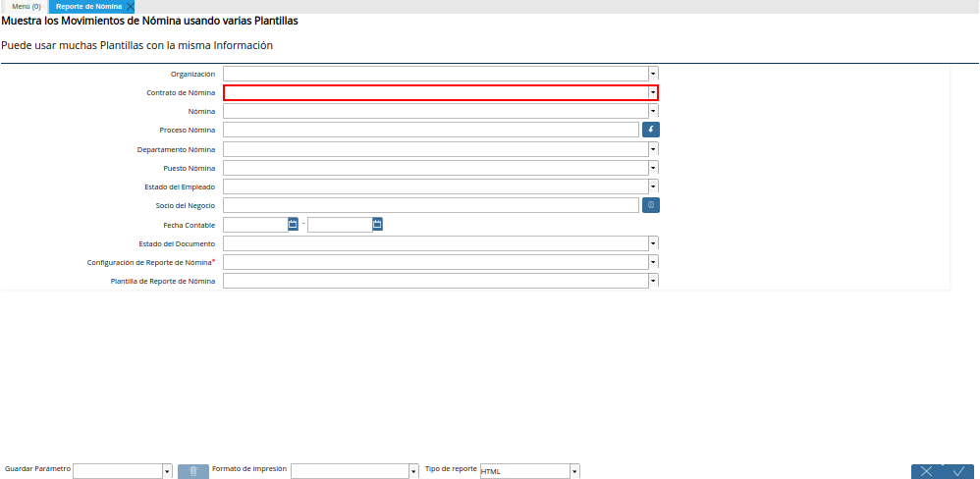Image resolution: width=980 pixels, height=479 pixels.
Task: Click the Formato de Impresión text field
Action: pyautogui.click(x=350, y=471)
